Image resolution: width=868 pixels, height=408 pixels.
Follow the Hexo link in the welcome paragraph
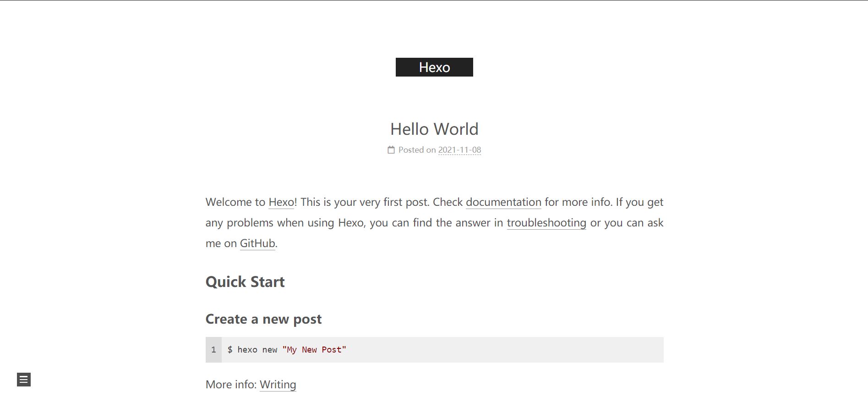[281, 202]
